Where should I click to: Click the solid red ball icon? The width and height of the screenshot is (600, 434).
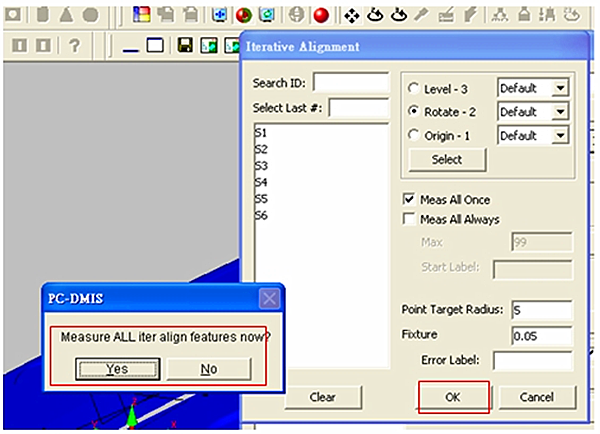click(321, 15)
